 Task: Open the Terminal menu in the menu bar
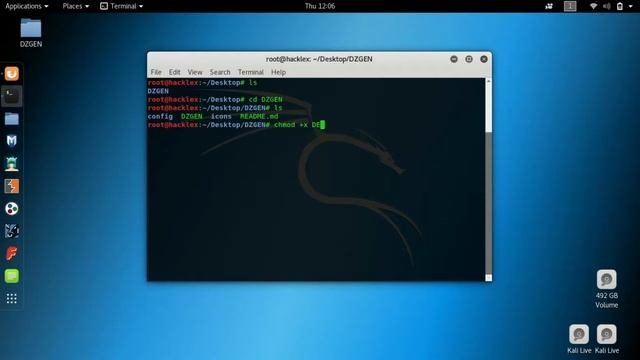tap(251, 72)
